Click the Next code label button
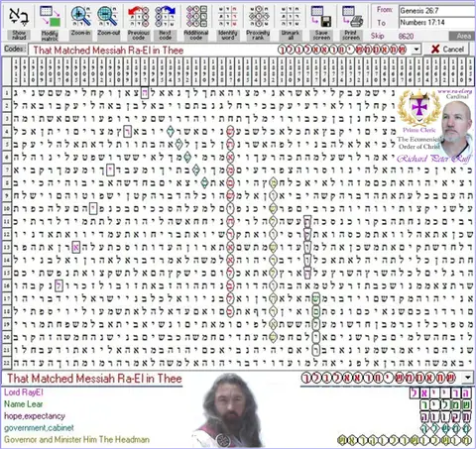The image size is (476, 449). (166, 35)
